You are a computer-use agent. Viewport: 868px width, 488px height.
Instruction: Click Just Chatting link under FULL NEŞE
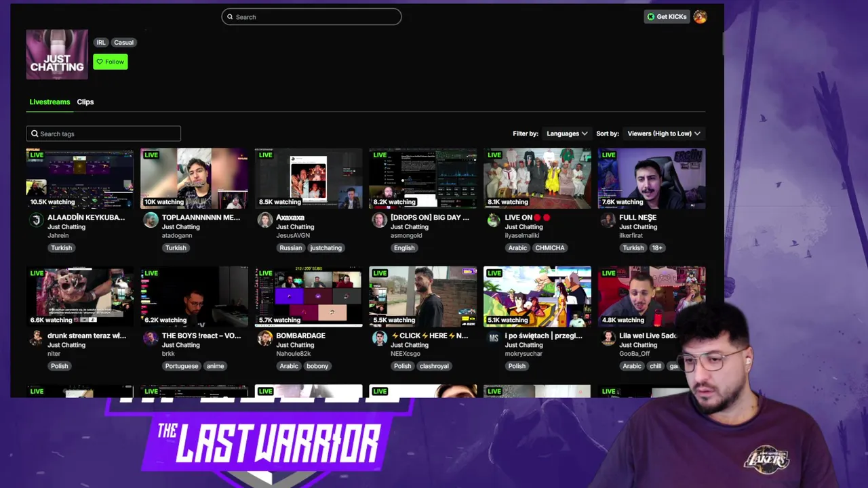pos(638,227)
